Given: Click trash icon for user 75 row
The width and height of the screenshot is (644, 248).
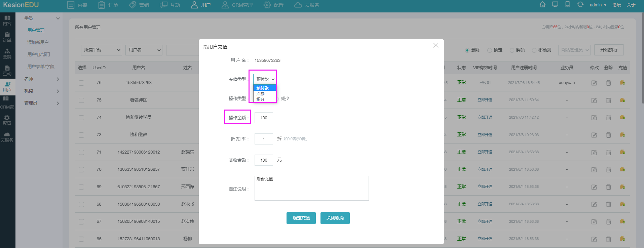Looking at the screenshot, I should point(608,100).
